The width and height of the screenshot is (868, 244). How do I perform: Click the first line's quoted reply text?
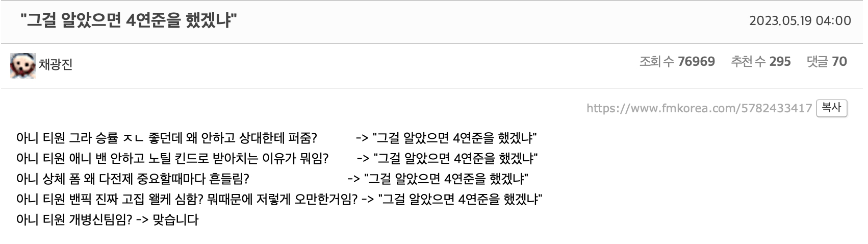pyautogui.click(x=454, y=138)
